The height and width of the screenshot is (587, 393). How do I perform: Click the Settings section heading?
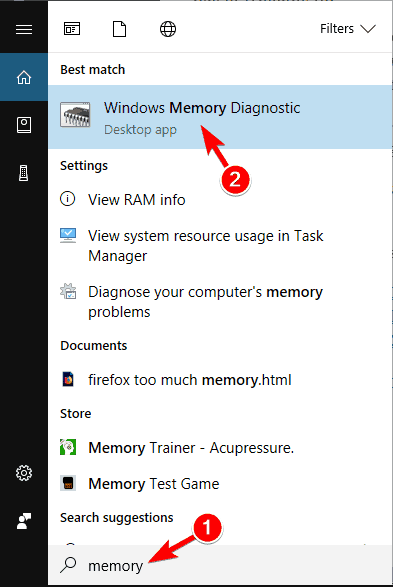click(x=84, y=165)
